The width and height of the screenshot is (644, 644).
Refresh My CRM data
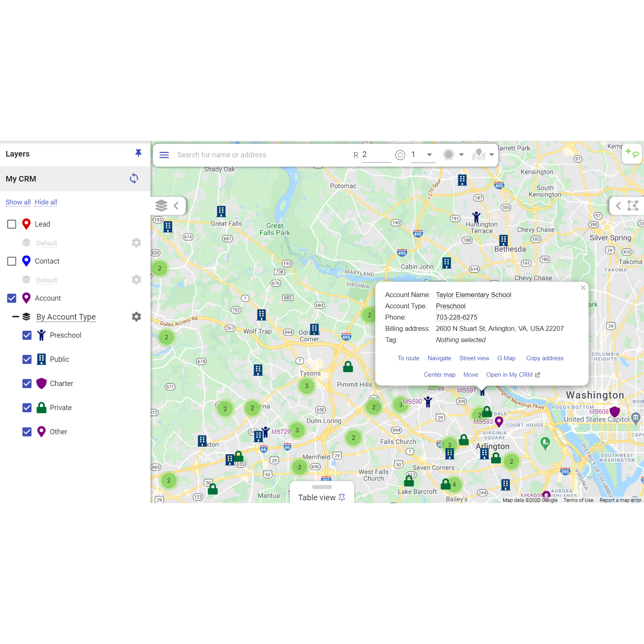[134, 178]
